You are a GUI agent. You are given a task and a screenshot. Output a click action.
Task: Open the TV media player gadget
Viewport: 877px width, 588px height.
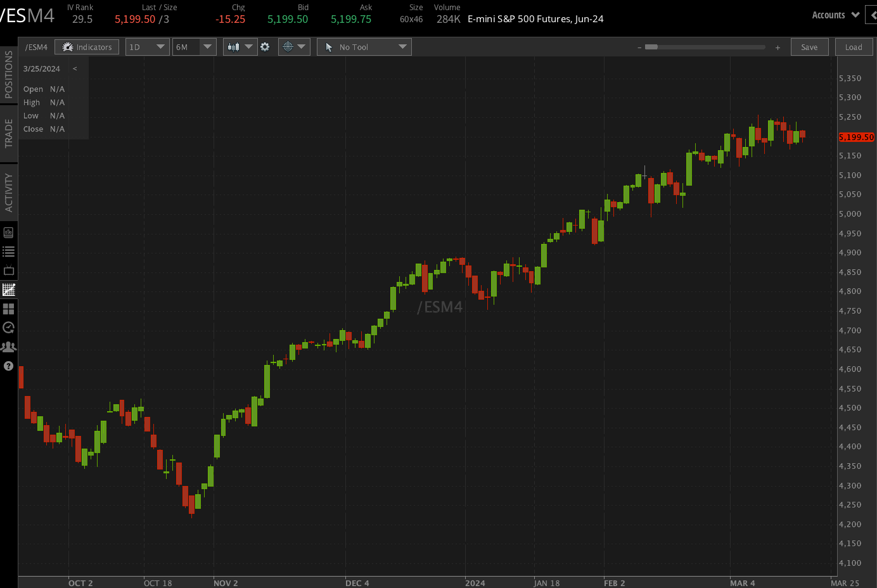[8, 270]
